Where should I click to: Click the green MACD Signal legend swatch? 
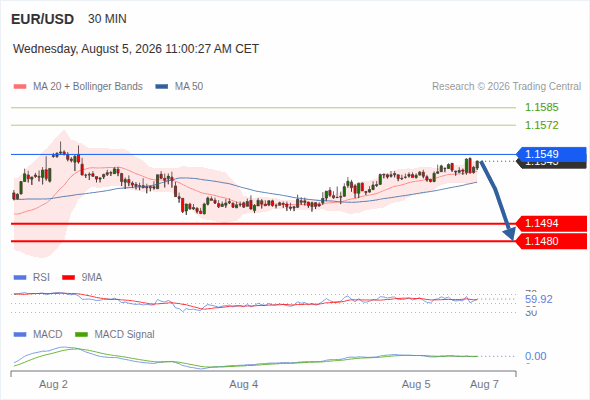tap(81, 335)
